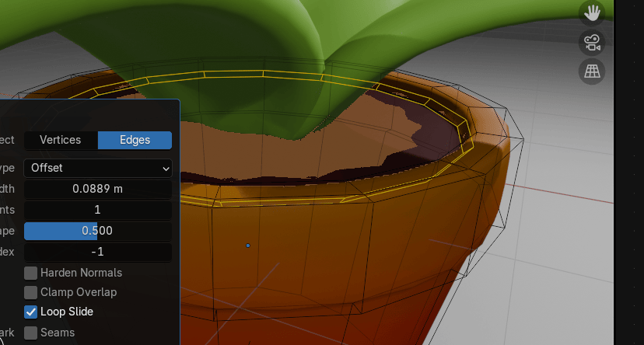Image resolution: width=644 pixels, height=345 pixels.
Task: Switch perspective/orthographic with the grid icon
Action: click(592, 71)
